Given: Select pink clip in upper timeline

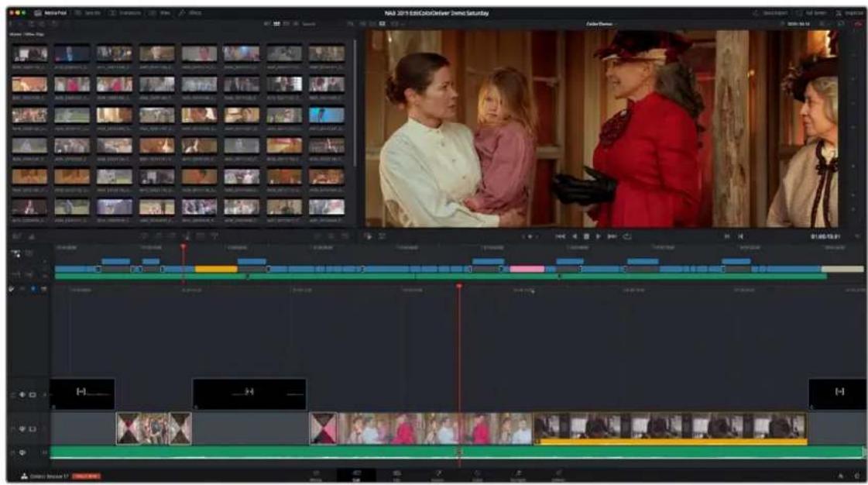Looking at the screenshot, I should [527, 269].
